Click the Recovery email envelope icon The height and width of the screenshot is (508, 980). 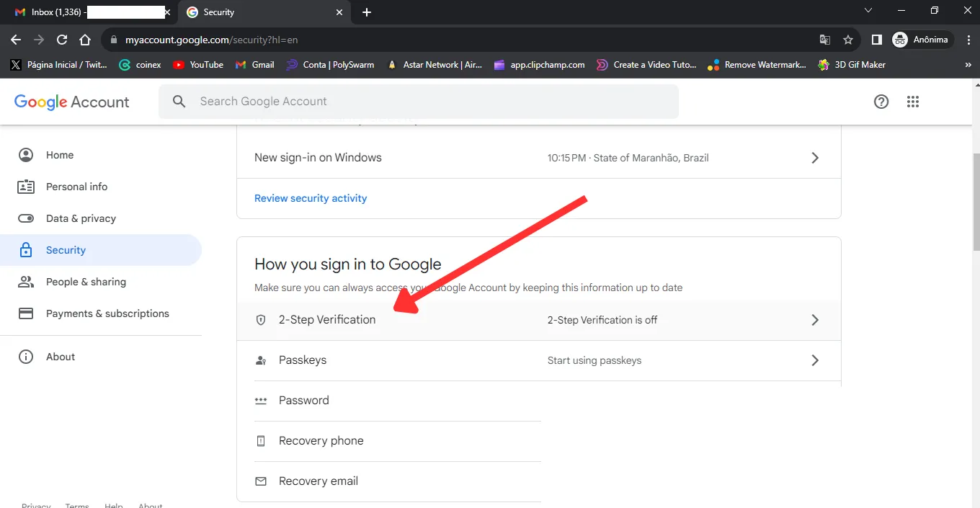click(x=261, y=481)
